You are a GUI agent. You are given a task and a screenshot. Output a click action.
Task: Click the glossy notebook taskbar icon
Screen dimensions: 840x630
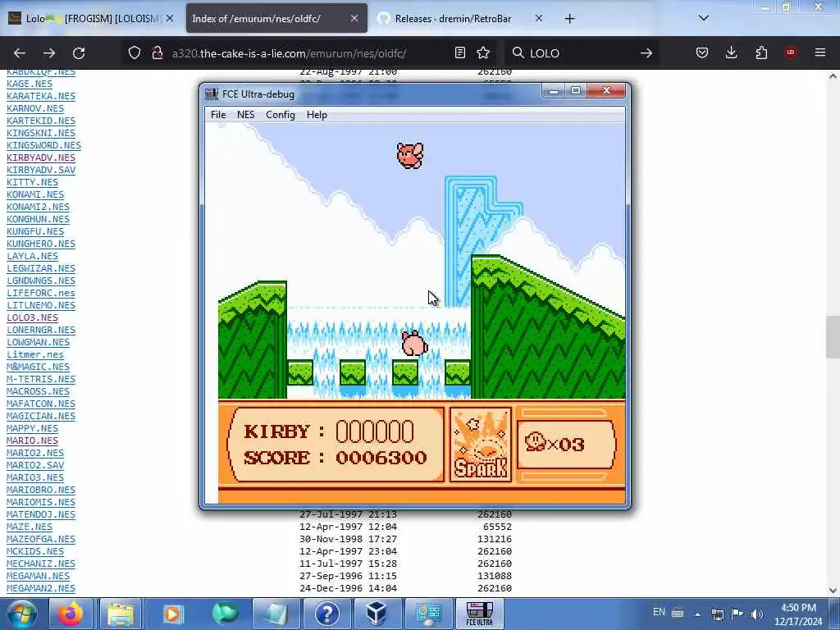(276, 614)
